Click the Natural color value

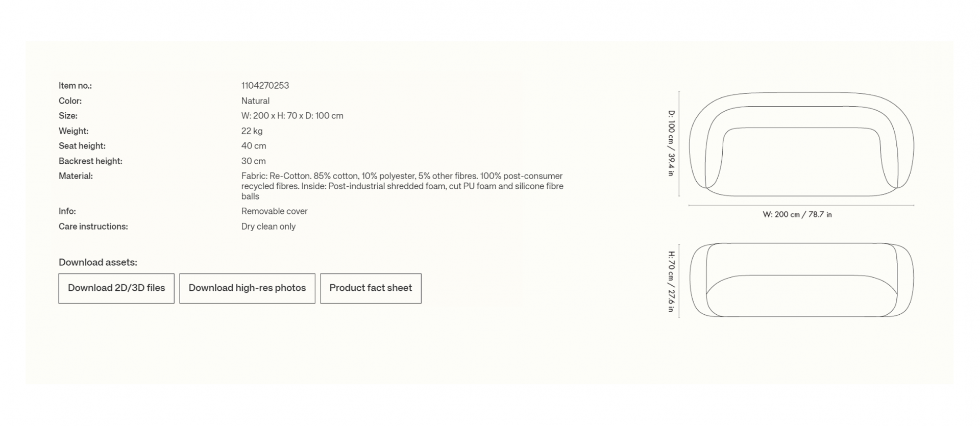255,101
